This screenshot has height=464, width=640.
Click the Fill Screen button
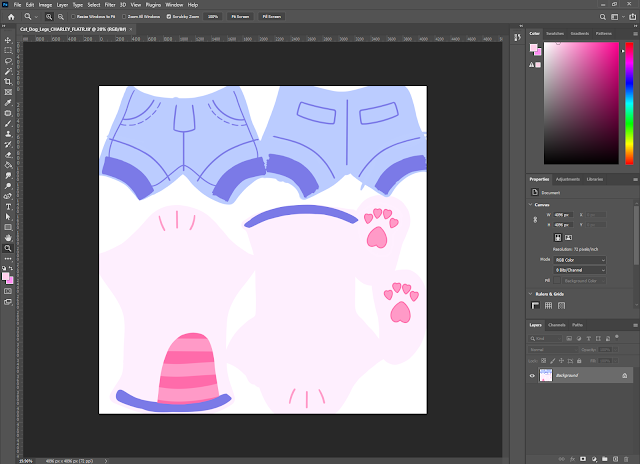tap(271, 17)
